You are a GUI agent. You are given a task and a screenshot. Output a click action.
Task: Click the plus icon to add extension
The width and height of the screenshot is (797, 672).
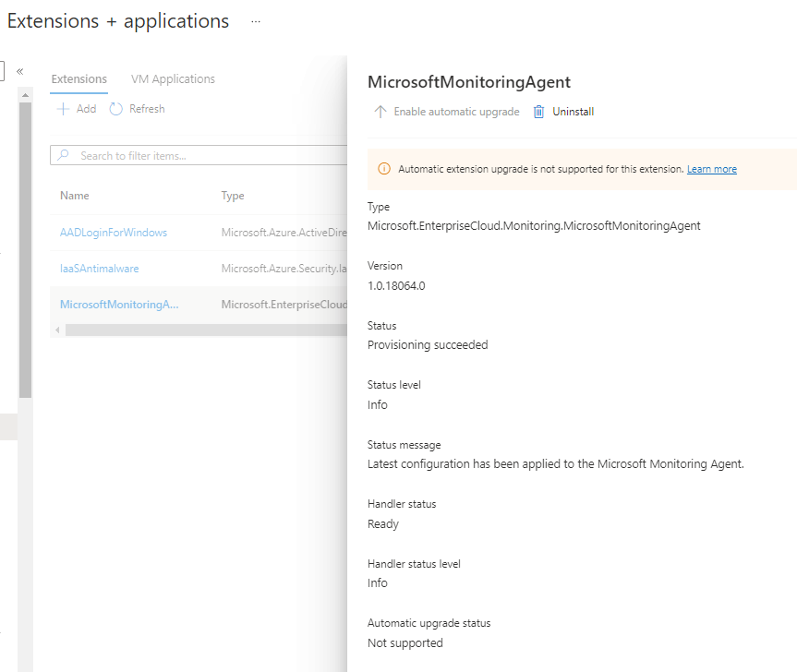(64, 109)
